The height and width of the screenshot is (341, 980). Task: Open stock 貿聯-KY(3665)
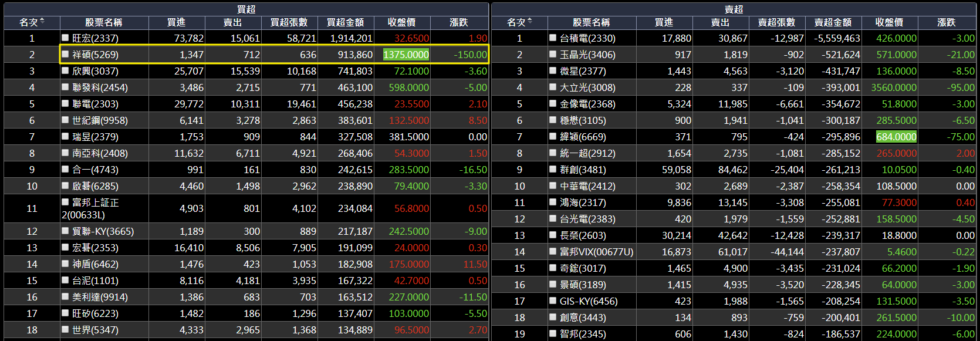103,231
